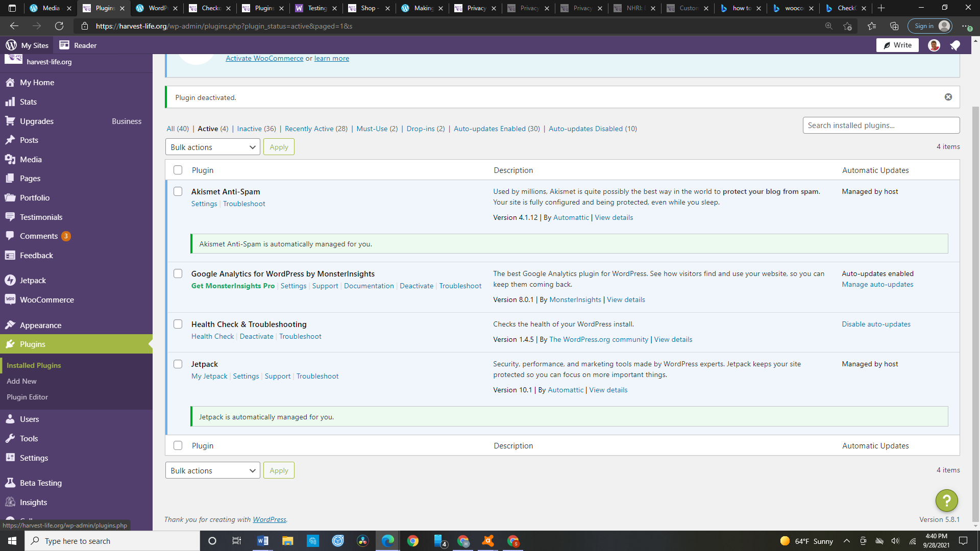Screen dimensions: 980x551
Task: Open the notifications bell icon
Action: coord(954,45)
